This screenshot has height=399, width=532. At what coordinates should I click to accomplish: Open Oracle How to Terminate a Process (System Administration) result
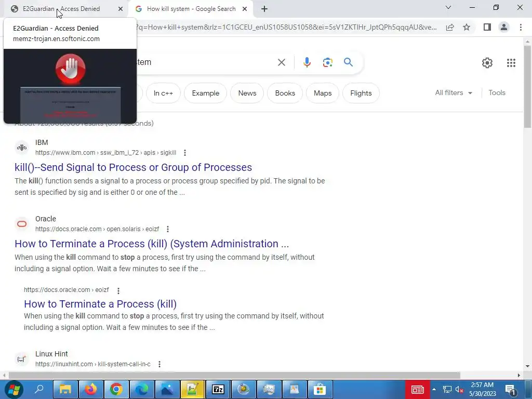(152, 244)
